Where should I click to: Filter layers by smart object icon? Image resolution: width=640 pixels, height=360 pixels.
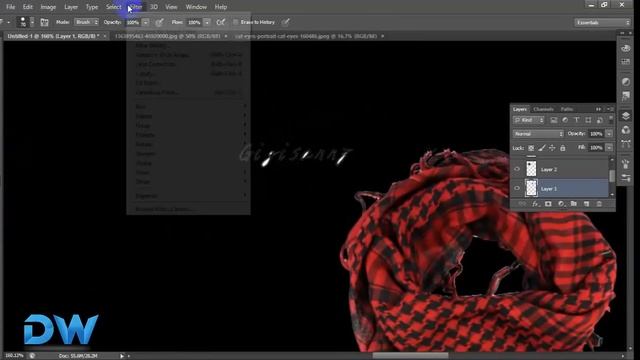click(x=600, y=120)
